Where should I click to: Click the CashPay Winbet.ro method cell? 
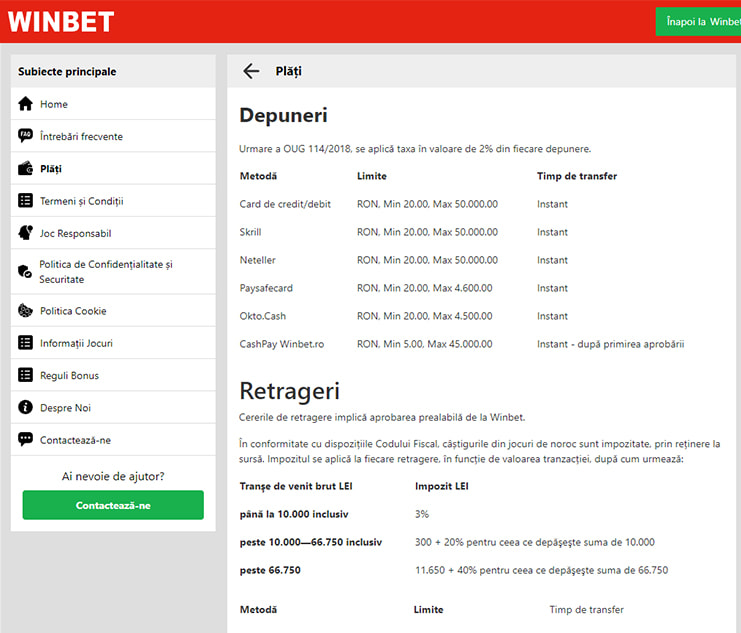[282, 344]
